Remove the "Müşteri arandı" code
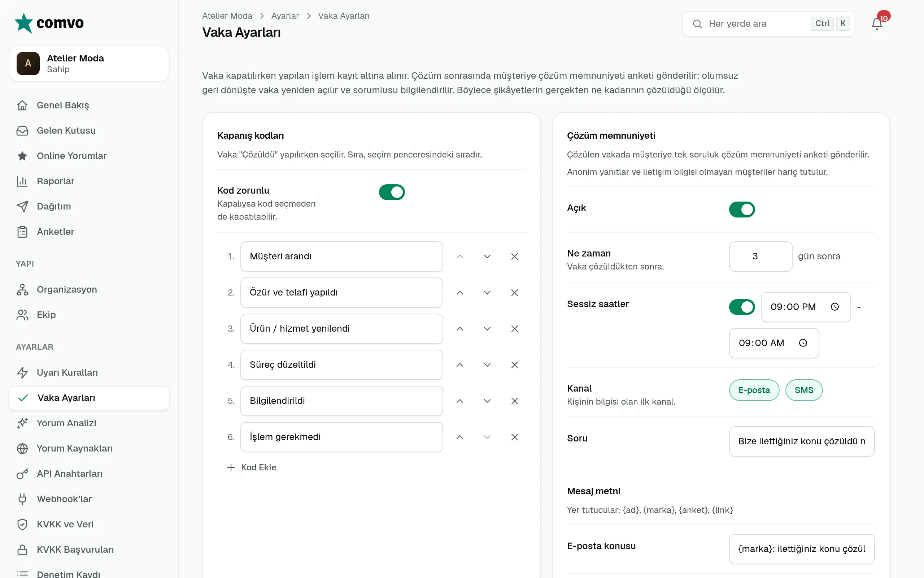This screenshot has width=924, height=578. (514, 256)
